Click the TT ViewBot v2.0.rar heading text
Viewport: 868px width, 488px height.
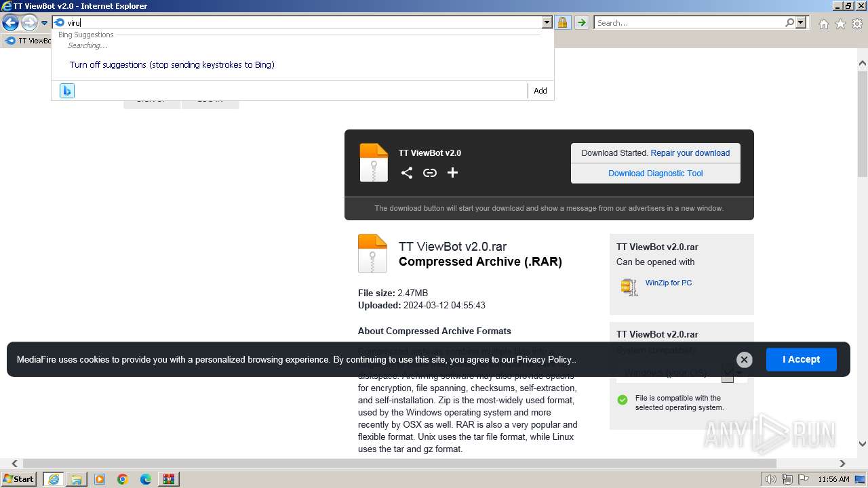pos(453,247)
